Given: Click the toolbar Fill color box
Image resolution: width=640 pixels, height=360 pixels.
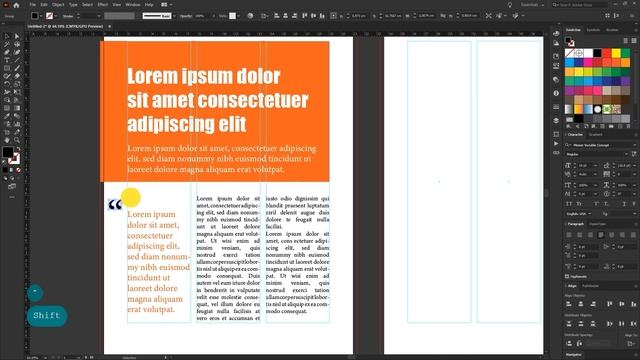Looking at the screenshot, I should pos(8,152).
